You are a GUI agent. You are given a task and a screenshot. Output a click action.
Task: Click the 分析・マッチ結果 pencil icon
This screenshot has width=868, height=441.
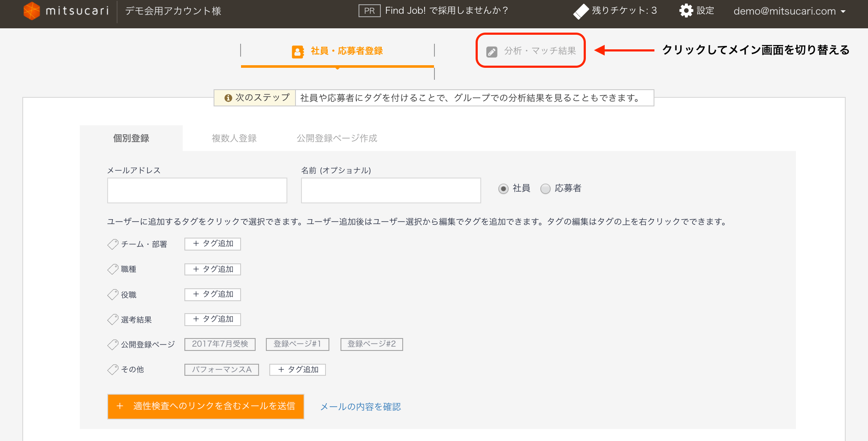pos(492,52)
